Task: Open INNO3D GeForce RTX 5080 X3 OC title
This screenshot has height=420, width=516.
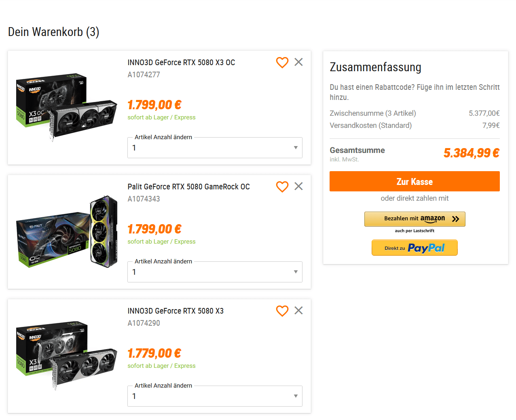Action: [x=181, y=62]
